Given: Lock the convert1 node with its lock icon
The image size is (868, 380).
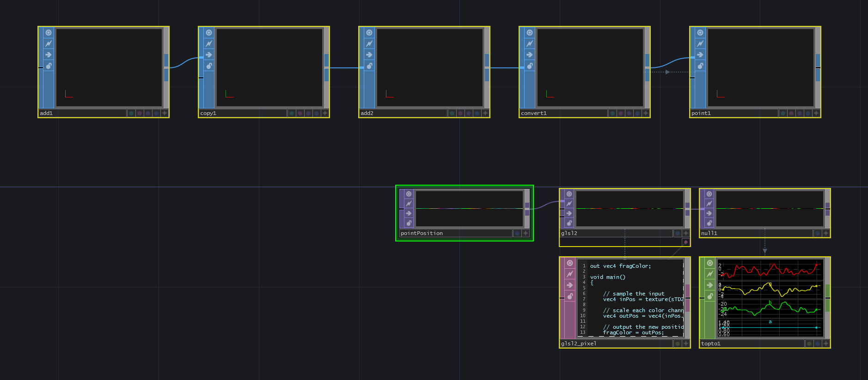Looking at the screenshot, I should [530, 66].
